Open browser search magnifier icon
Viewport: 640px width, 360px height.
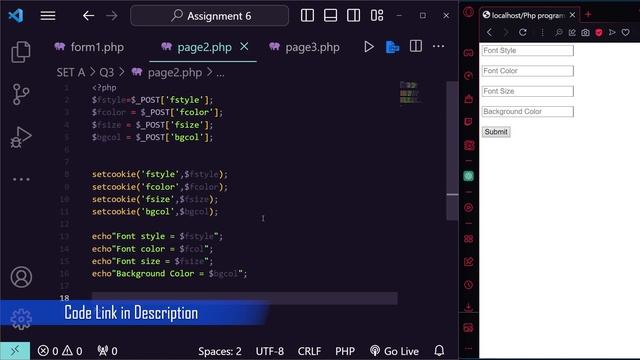tap(558, 32)
